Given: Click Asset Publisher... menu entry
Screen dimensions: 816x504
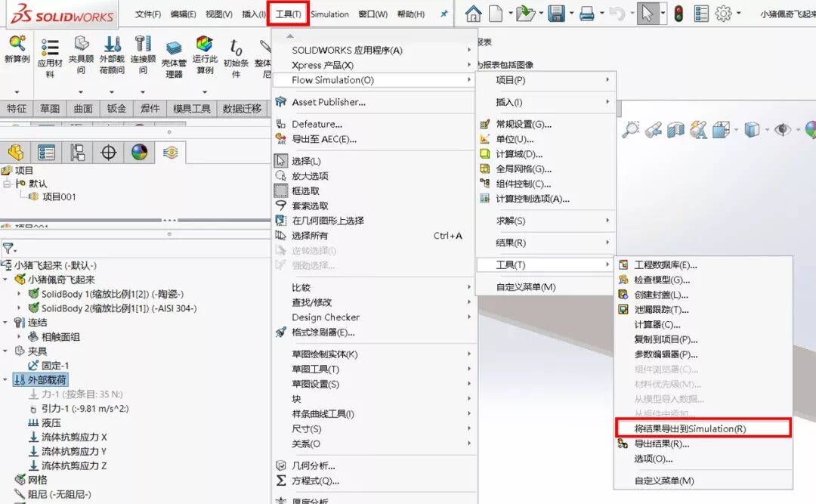Looking at the screenshot, I should [x=374, y=102].
